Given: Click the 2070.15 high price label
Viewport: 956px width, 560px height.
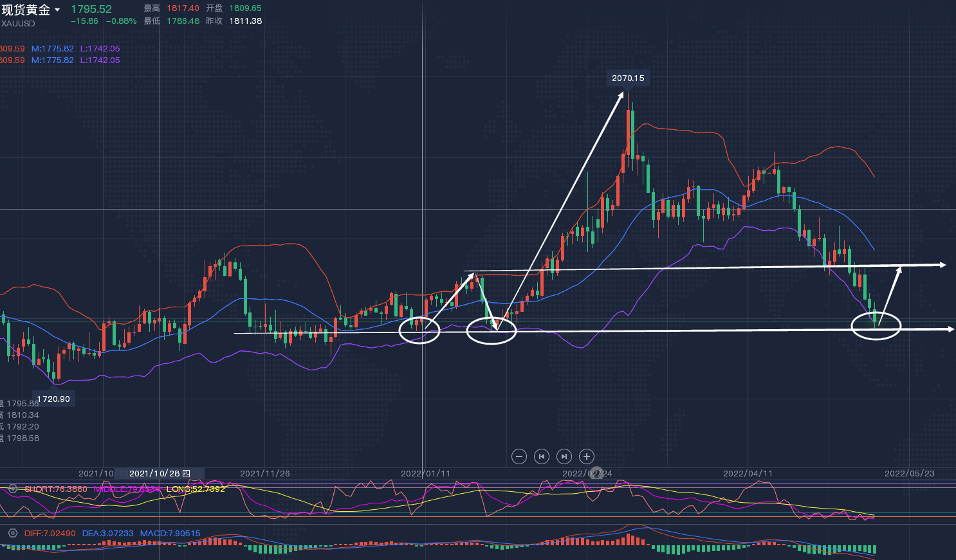Looking at the screenshot, I should pos(628,78).
